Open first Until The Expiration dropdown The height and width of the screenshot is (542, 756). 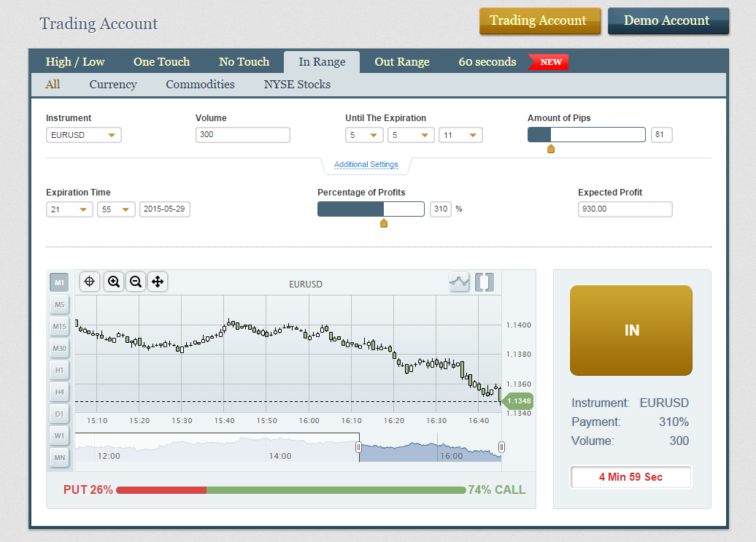point(364,135)
